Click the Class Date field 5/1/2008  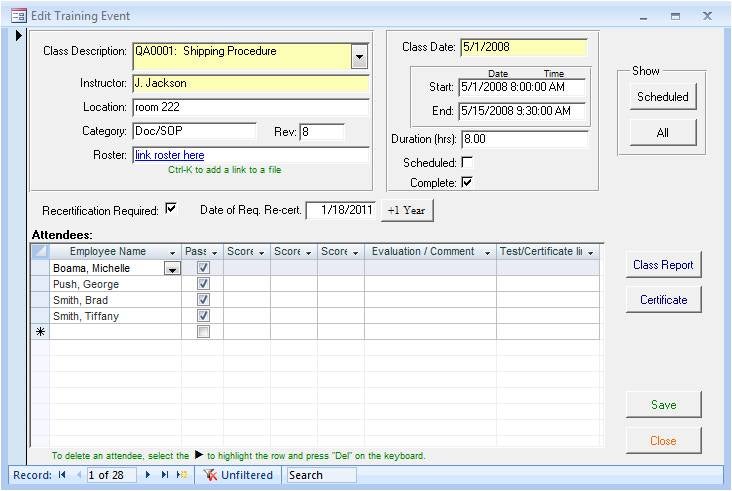click(x=524, y=47)
